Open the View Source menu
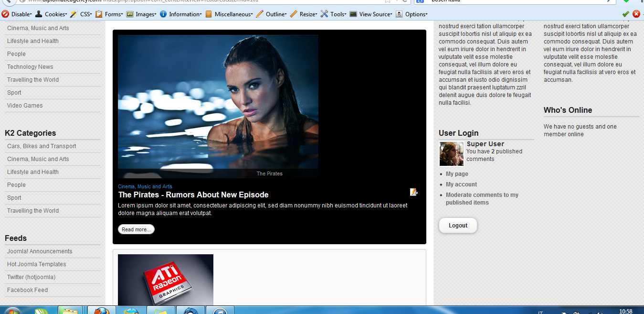The width and height of the screenshot is (644, 314). [x=371, y=14]
